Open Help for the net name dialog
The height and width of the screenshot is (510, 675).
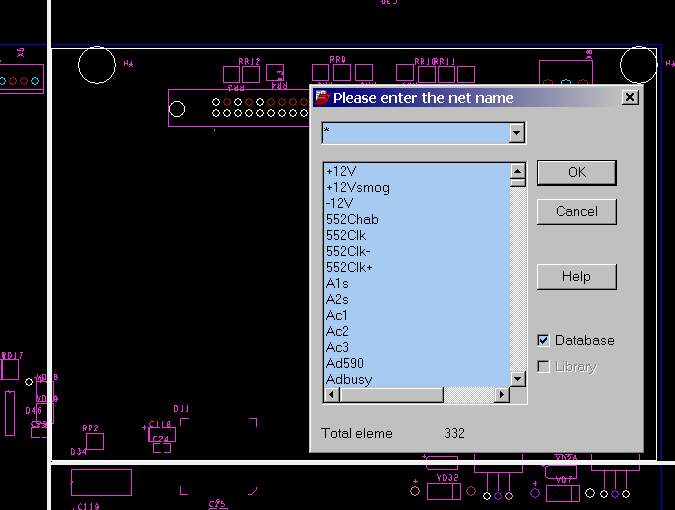tap(576, 276)
